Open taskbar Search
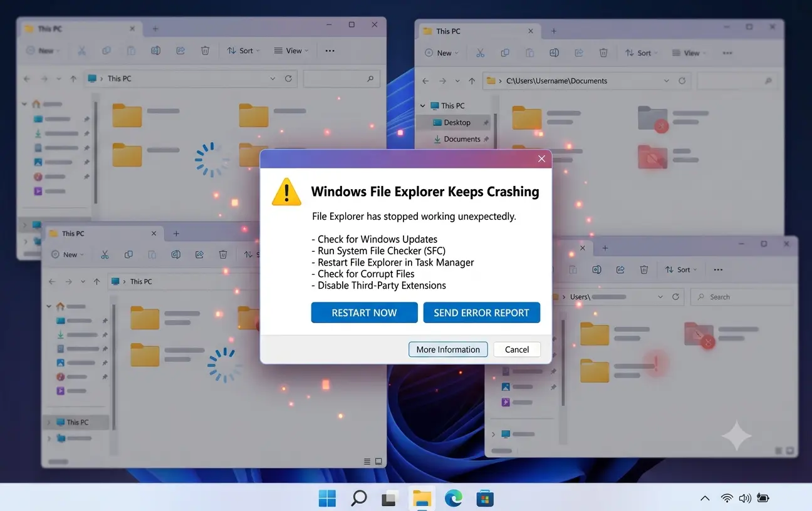The width and height of the screenshot is (812, 511). tap(359, 498)
